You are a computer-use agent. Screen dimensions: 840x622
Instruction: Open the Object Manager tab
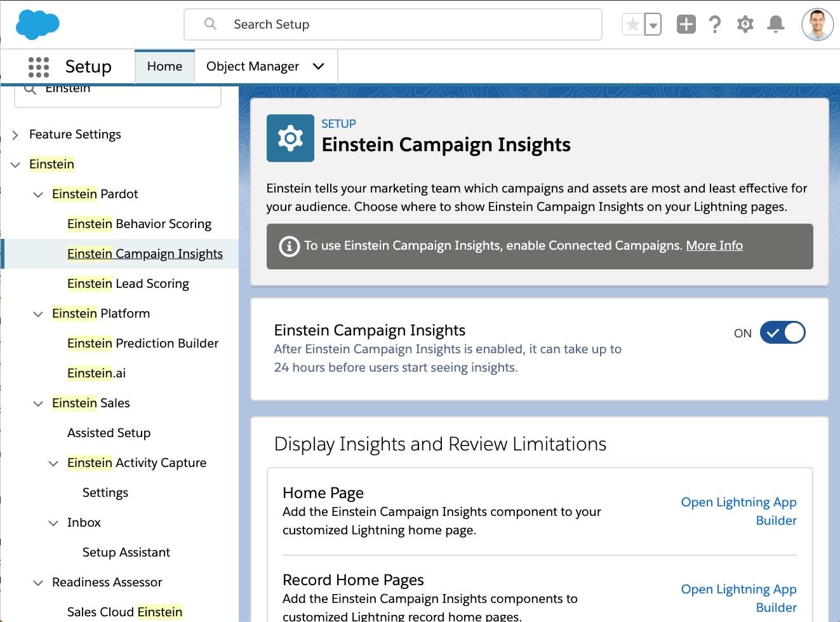[253, 66]
